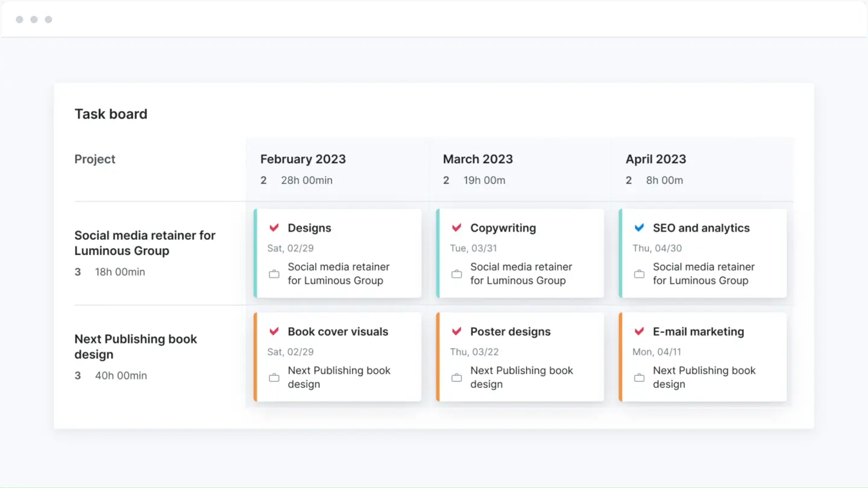Click the briefcase icon on Designs card
Image resolution: width=868 pixels, height=488 pixels.
tap(274, 274)
